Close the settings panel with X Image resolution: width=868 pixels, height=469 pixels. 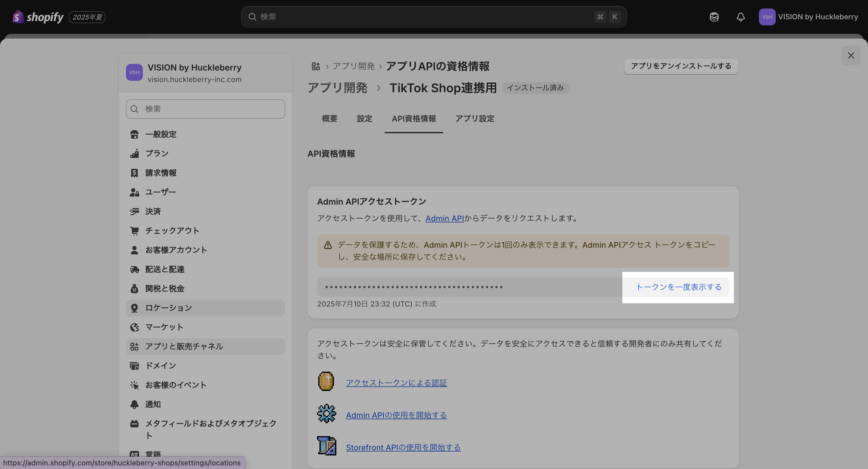click(851, 55)
